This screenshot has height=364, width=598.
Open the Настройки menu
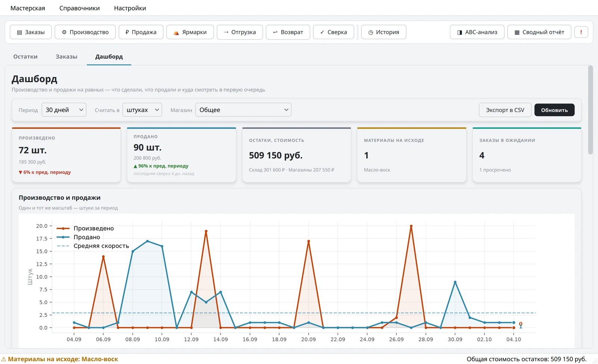(130, 8)
